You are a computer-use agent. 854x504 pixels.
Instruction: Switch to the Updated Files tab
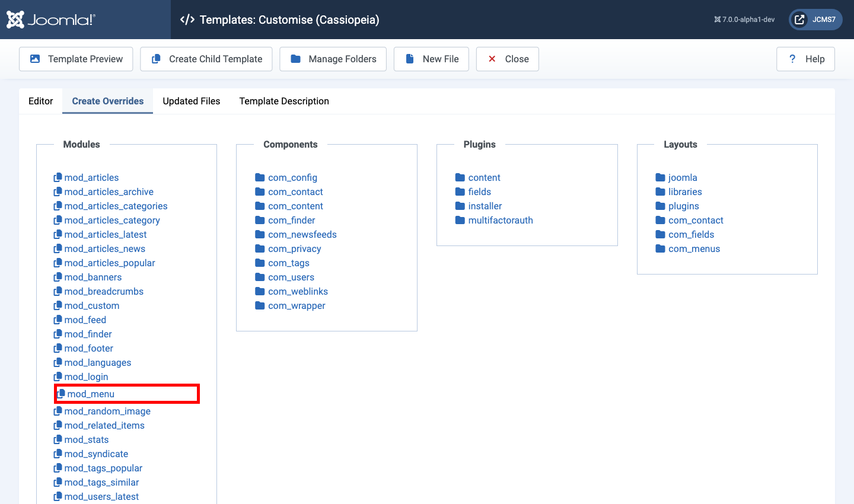point(192,101)
